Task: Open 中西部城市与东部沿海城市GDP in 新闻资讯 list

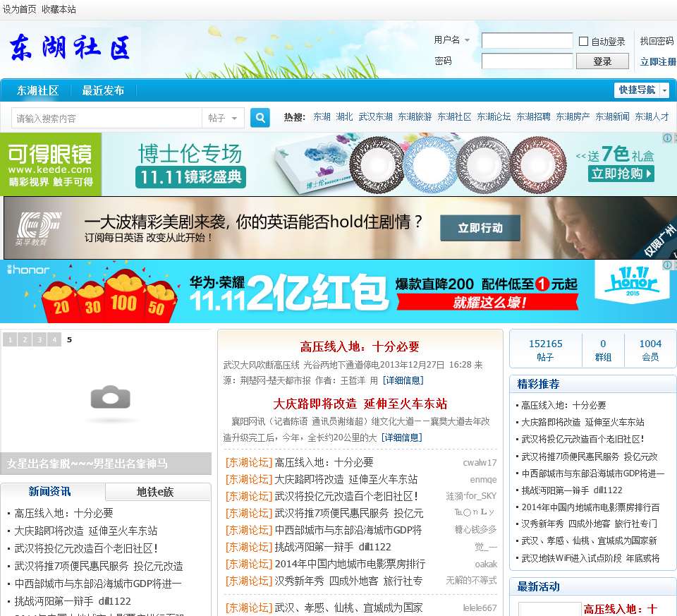Action: 98,584
